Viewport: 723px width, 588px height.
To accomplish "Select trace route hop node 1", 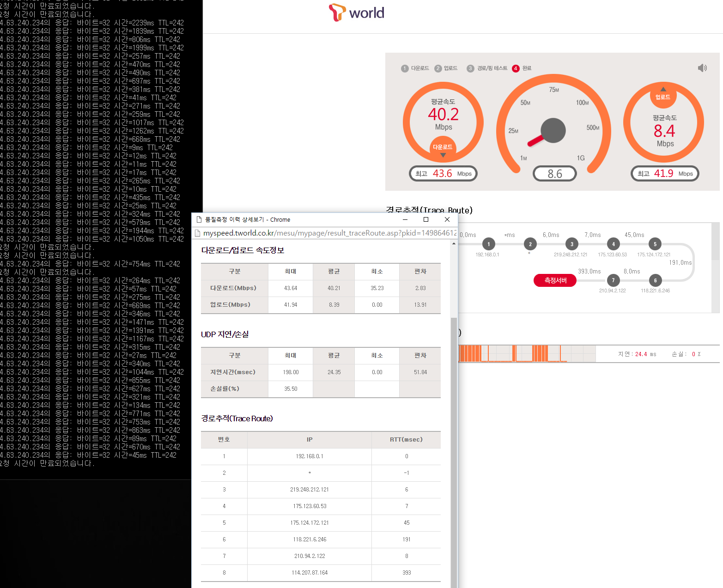I will click(488, 244).
